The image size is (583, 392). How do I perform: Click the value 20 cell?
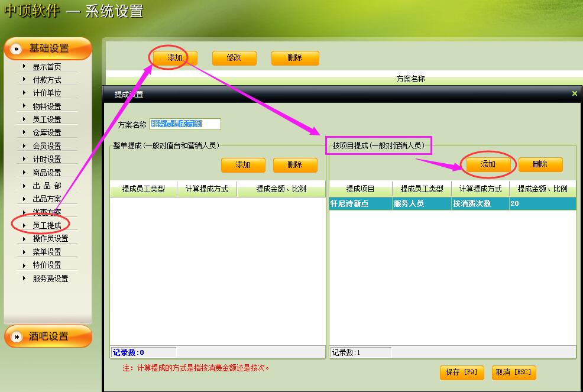543,203
